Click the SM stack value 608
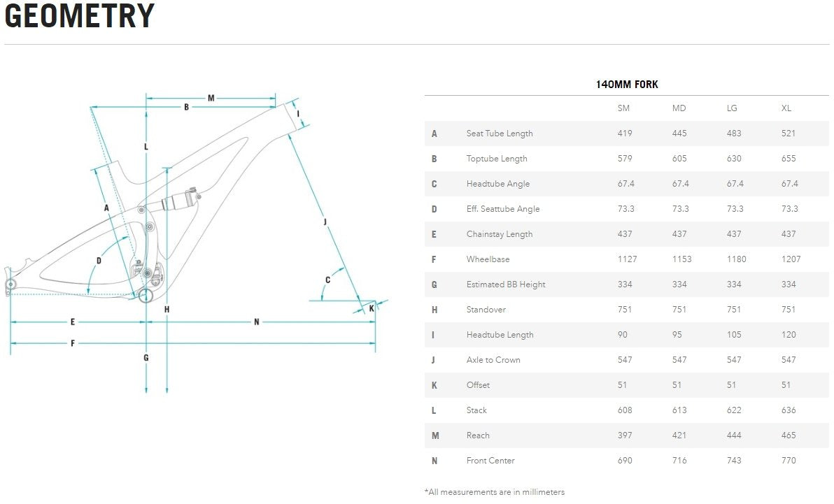The height and width of the screenshot is (504, 834). pyautogui.click(x=625, y=410)
